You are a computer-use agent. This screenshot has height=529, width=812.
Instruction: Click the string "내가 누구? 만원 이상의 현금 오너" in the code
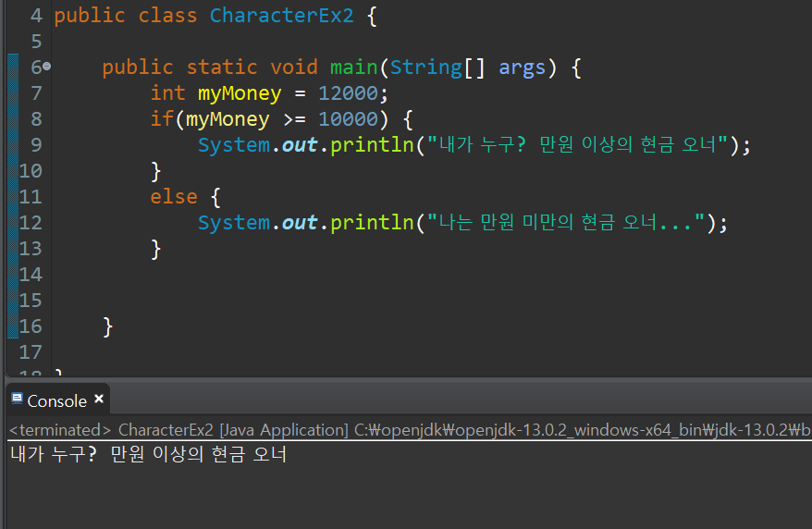pyautogui.click(x=577, y=144)
